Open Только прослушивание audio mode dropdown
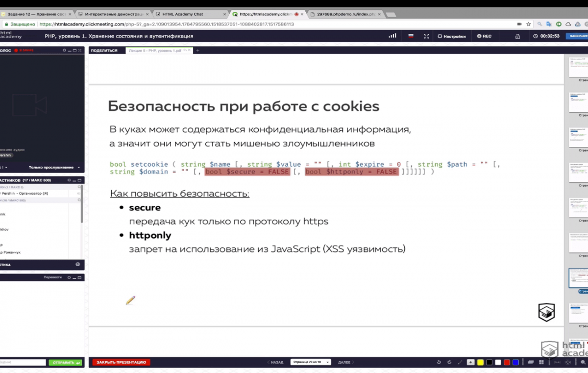The width and height of the screenshot is (588, 373). click(54, 168)
